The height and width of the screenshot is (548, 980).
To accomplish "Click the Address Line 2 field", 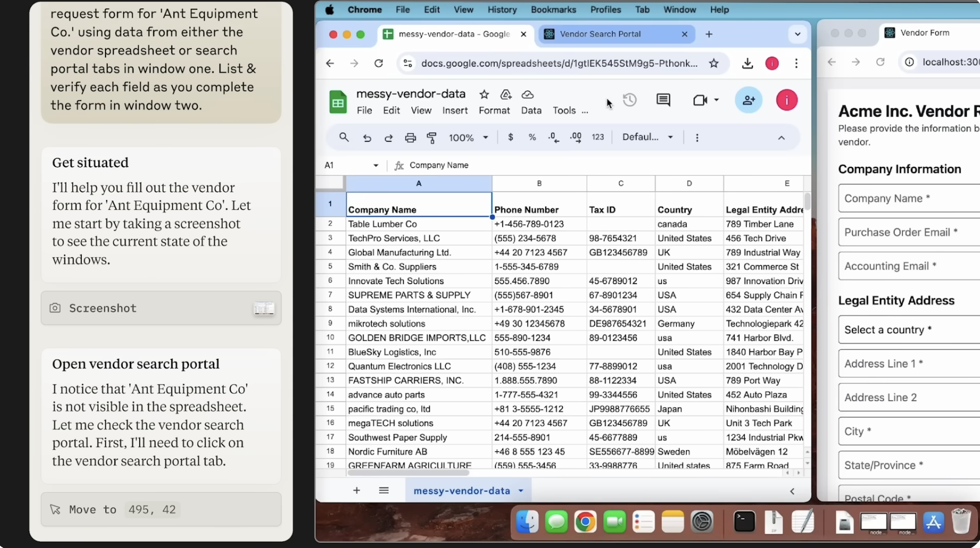I will pyautogui.click(x=909, y=397).
